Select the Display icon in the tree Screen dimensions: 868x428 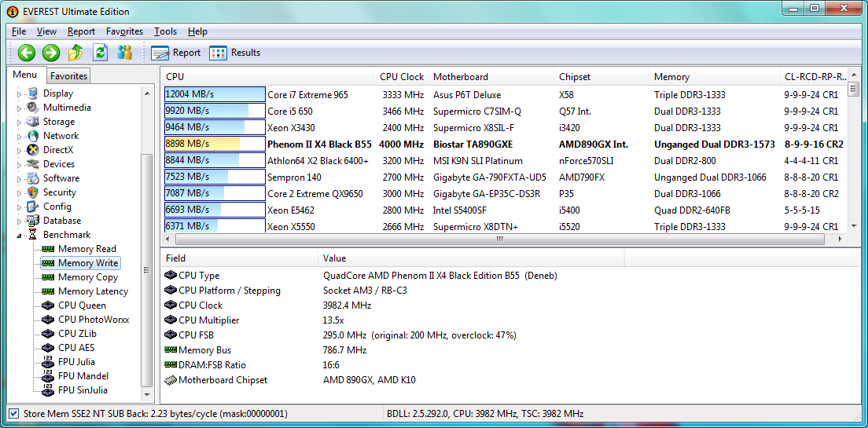(33, 93)
